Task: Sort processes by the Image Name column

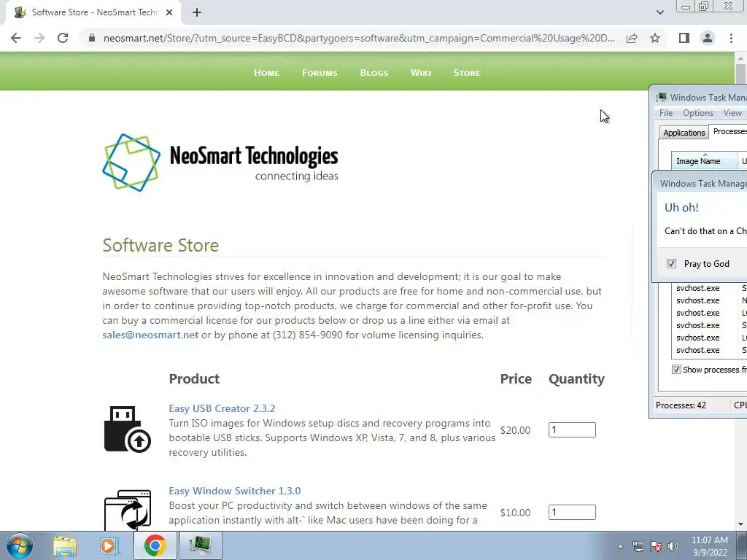Action: click(x=705, y=161)
